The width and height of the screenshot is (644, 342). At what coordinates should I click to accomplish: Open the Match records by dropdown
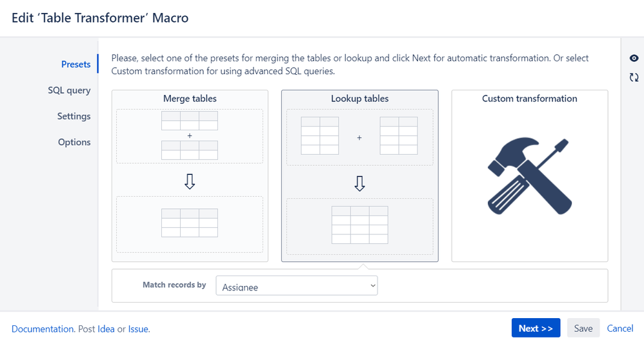coord(297,286)
